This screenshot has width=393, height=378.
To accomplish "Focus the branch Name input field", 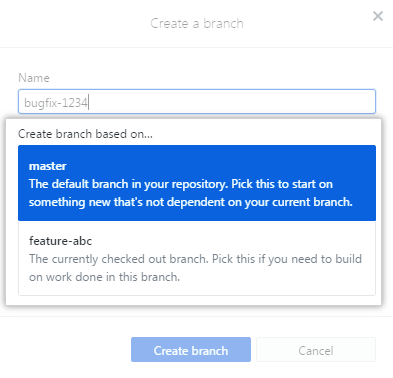I will click(x=197, y=101).
